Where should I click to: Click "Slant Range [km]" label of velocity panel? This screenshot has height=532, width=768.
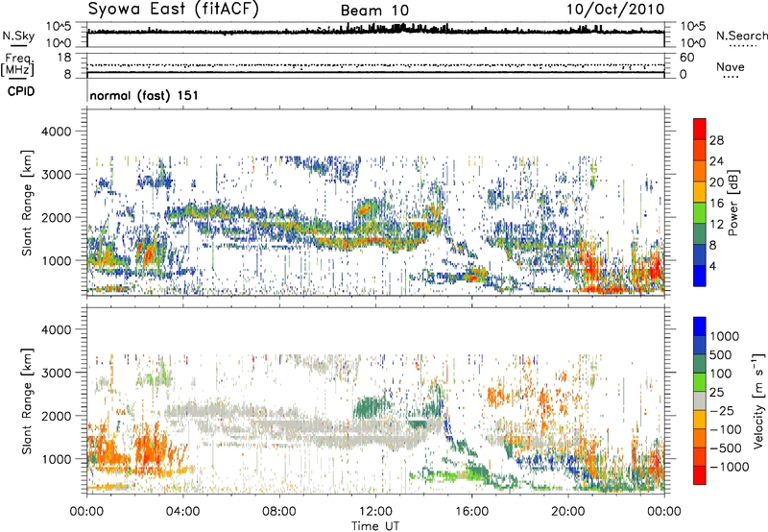(27, 401)
